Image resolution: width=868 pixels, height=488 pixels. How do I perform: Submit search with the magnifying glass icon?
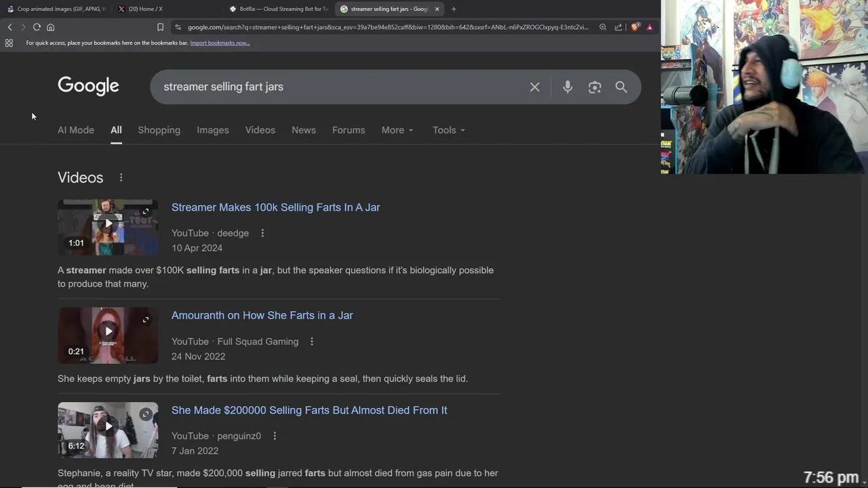[x=621, y=87]
